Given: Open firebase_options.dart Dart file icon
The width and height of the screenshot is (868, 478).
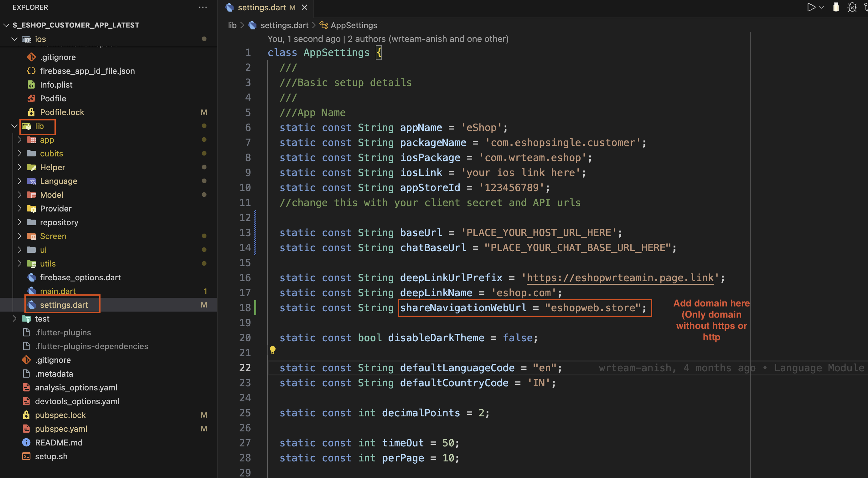Looking at the screenshot, I should 32,277.
